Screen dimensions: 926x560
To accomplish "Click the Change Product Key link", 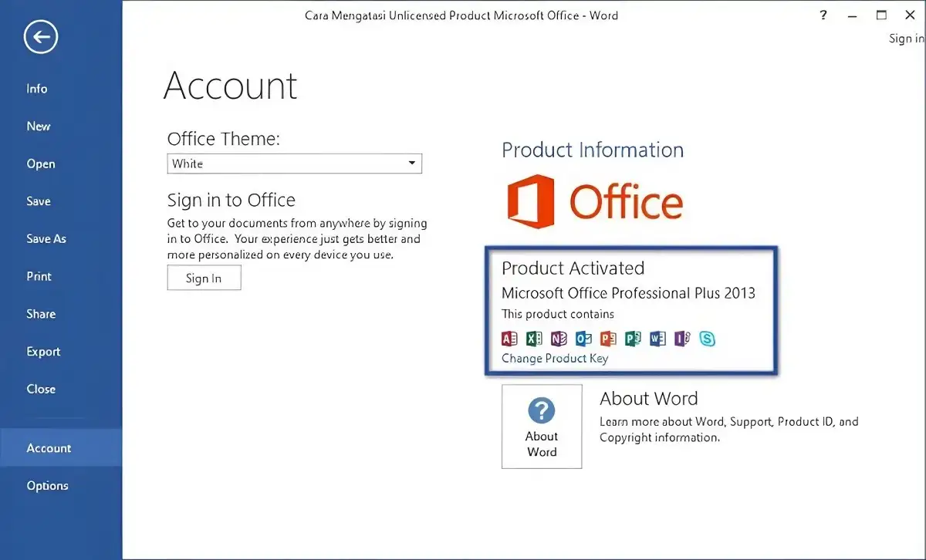I will coord(555,359).
